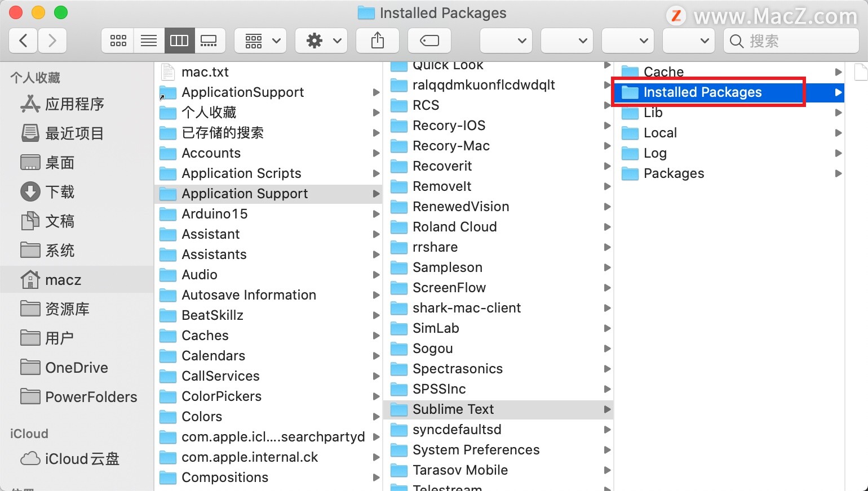Select the RenewedVision folder
This screenshot has height=491, width=868.
498,207
